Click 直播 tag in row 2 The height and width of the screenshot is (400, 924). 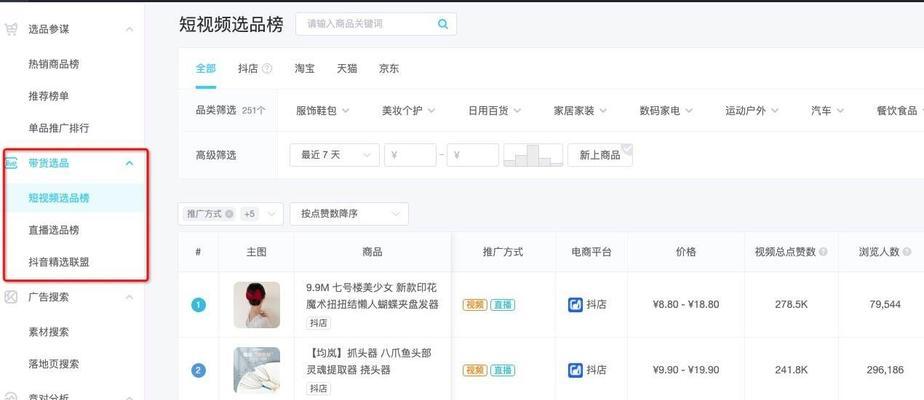502,370
